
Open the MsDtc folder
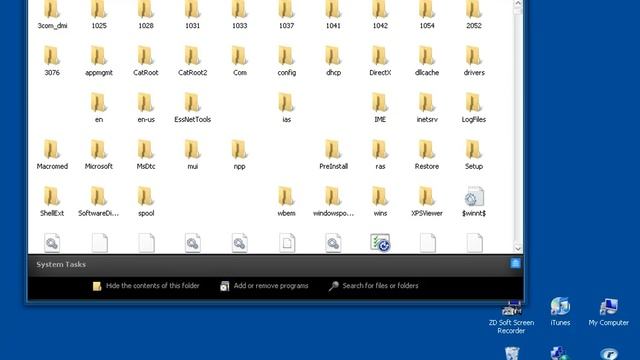tap(146, 155)
